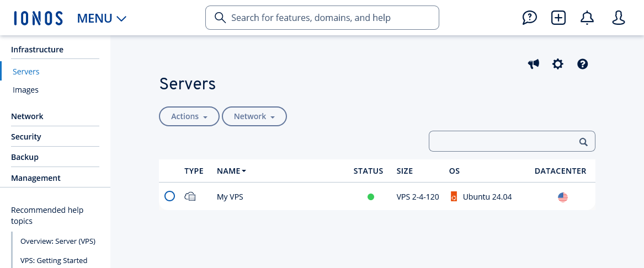Click the STATUS column header
The width and height of the screenshot is (644, 268).
369,171
